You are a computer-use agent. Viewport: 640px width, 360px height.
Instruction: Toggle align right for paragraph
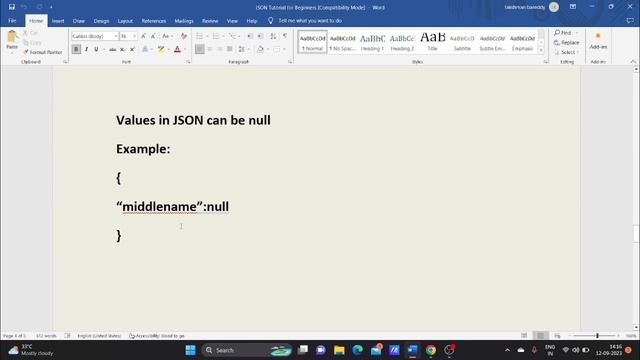pyautogui.click(x=220, y=49)
